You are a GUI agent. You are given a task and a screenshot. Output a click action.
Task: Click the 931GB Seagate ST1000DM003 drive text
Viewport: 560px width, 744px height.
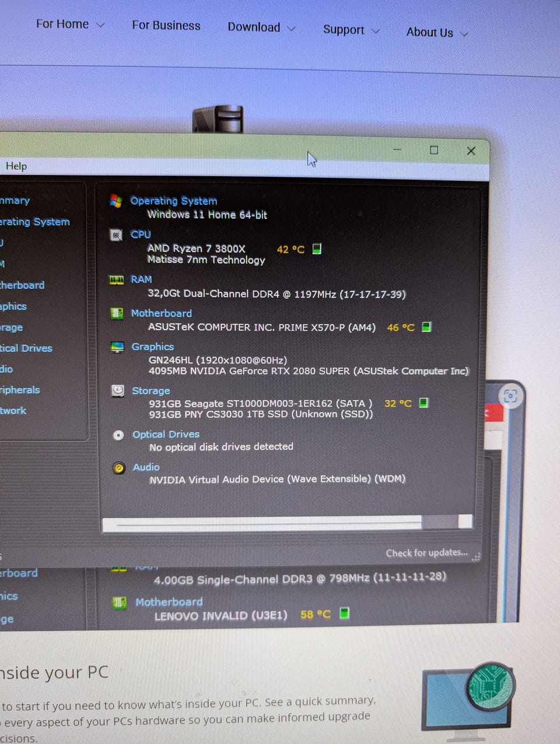[x=260, y=404]
